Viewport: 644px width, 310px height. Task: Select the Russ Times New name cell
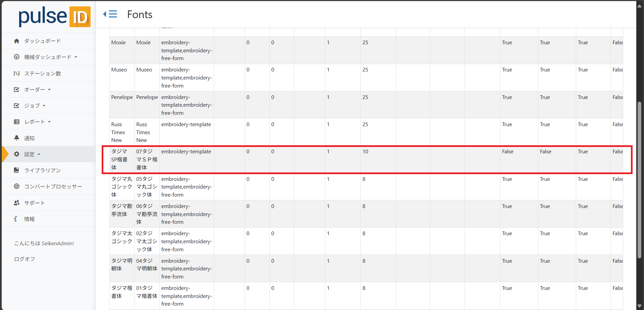click(x=122, y=132)
